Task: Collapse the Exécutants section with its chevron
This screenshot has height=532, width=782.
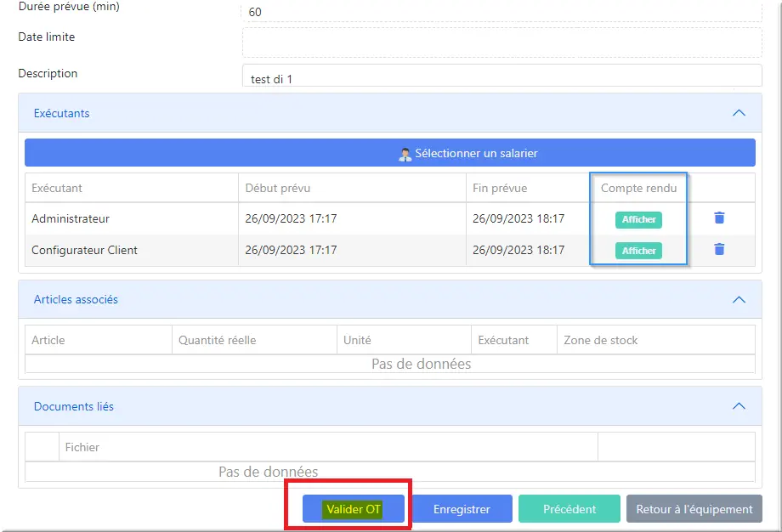Action: coord(739,113)
